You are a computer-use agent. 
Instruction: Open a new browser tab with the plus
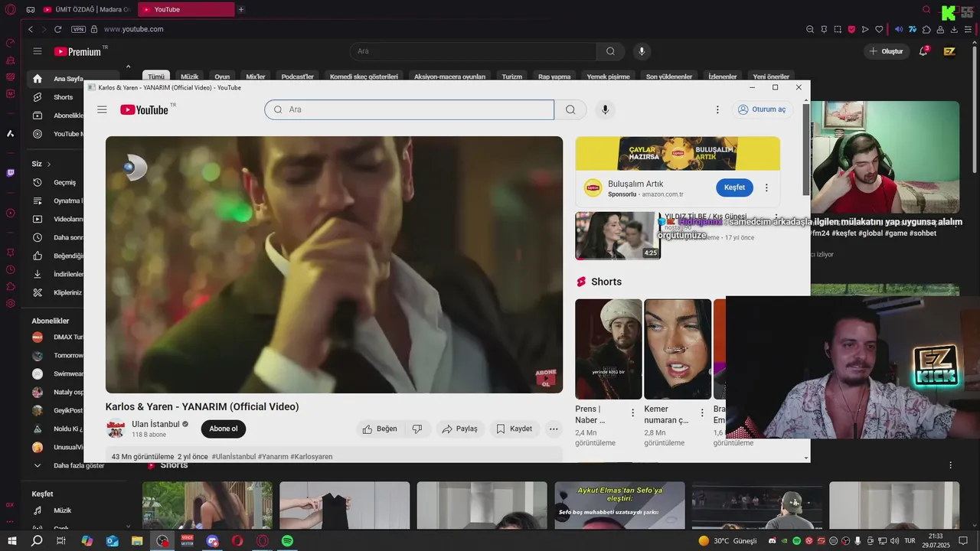point(241,9)
